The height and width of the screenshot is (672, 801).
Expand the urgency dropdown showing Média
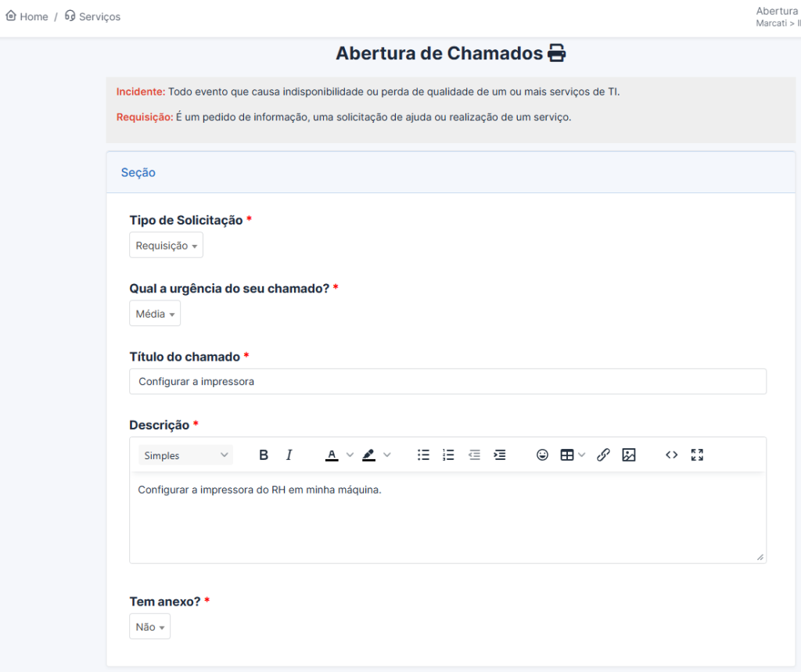[x=155, y=314]
